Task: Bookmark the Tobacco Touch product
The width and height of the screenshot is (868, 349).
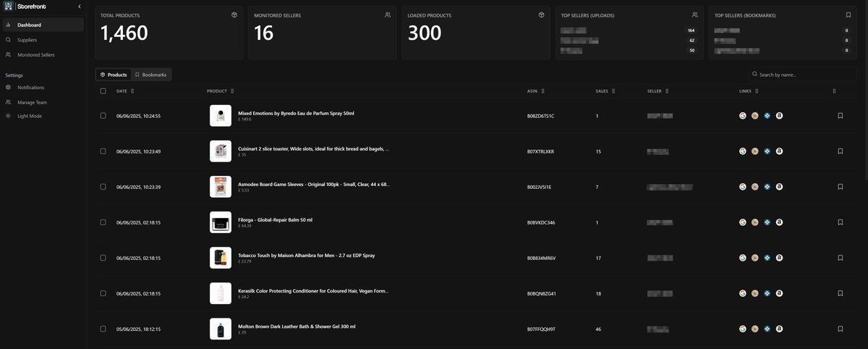Action: coord(840,258)
